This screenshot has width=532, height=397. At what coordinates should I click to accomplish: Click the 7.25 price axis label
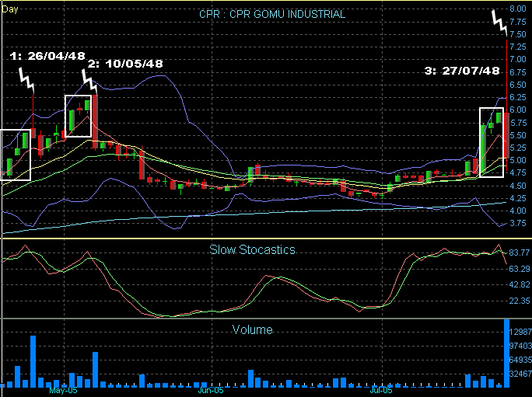click(x=518, y=47)
